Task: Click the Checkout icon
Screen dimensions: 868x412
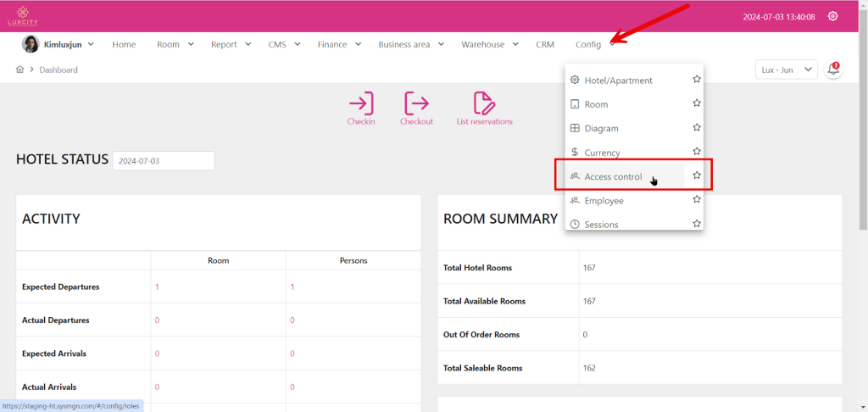Action: click(x=416, y=104)
